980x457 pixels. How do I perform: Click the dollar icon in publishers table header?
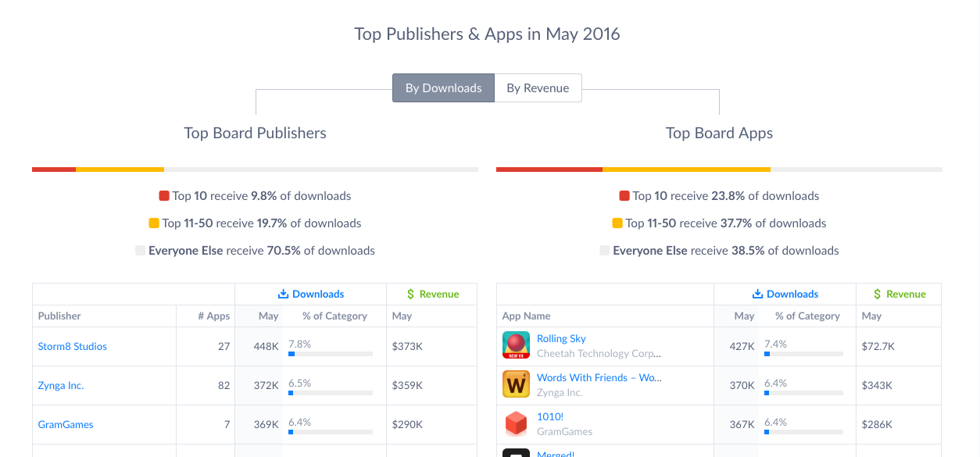point(410,294)
